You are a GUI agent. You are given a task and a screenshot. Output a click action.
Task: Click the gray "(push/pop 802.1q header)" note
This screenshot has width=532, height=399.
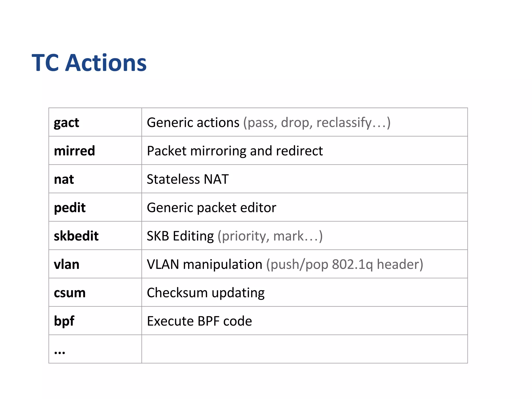pos(344,264)
